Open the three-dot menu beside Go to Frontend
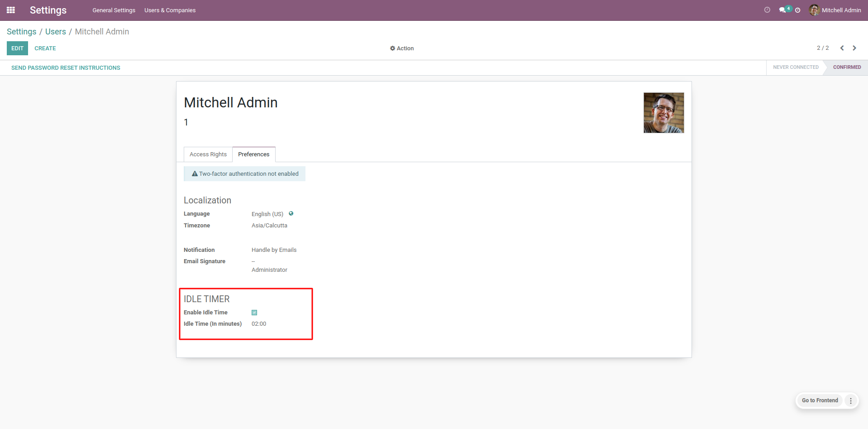Screen dimensions: 868x429 point(851,400)
